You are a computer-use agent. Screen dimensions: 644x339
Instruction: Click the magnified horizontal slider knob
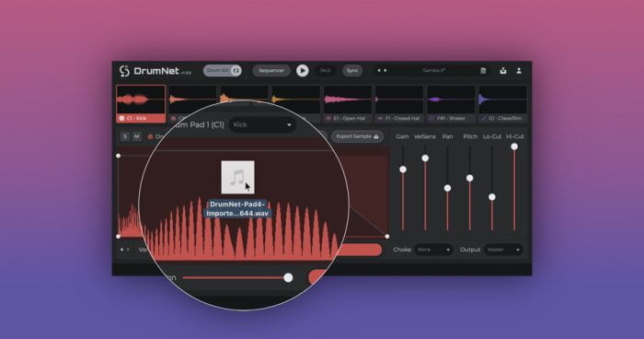click(x=288, y=277)
